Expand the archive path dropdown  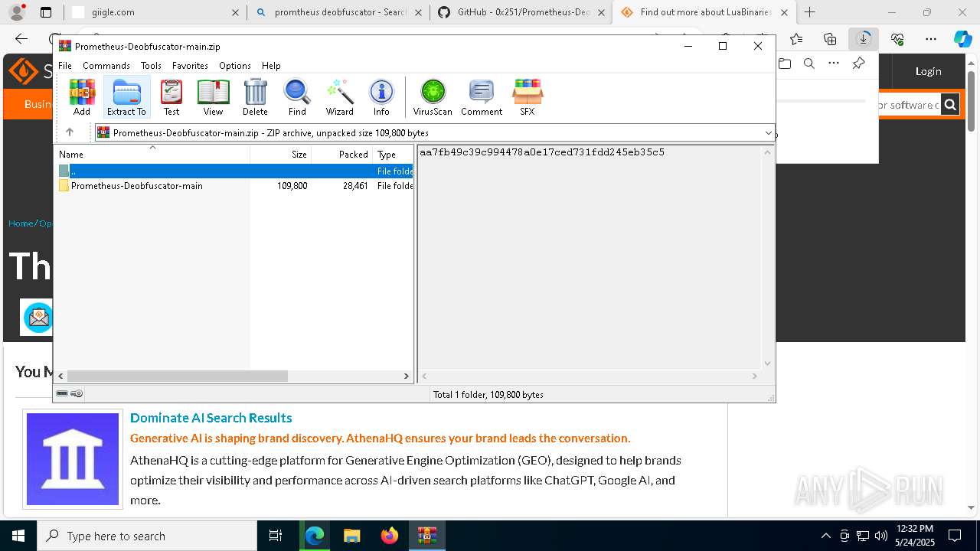tap(768, 133)
